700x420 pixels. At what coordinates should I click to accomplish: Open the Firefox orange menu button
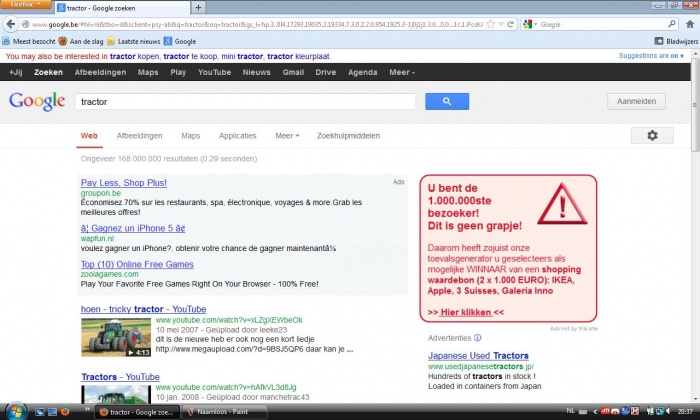(x=25, y=4)
